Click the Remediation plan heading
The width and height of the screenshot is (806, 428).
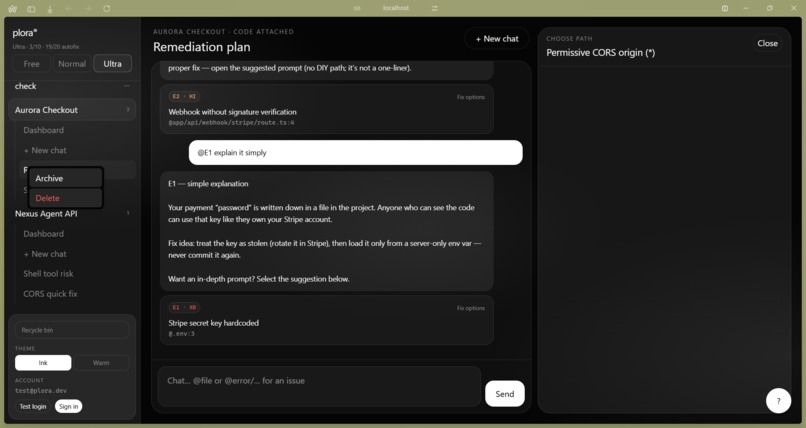[x=202, y=47]
